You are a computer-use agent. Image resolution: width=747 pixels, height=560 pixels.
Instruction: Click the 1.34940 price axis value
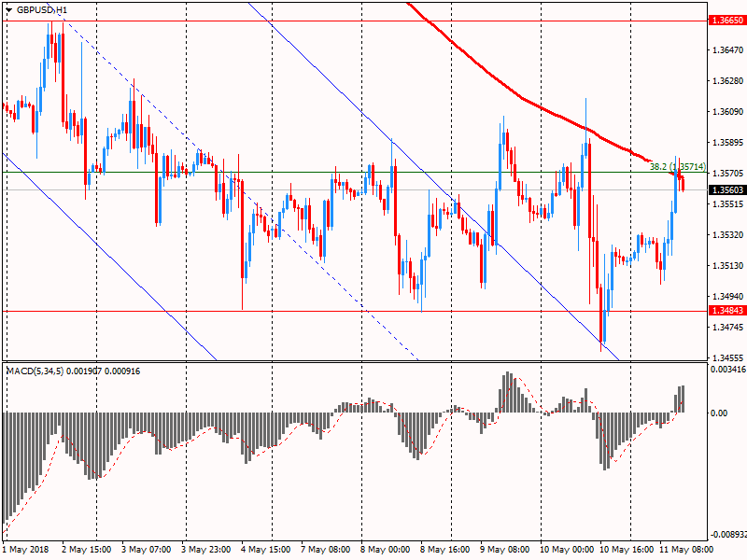click(x=727, y=296)
